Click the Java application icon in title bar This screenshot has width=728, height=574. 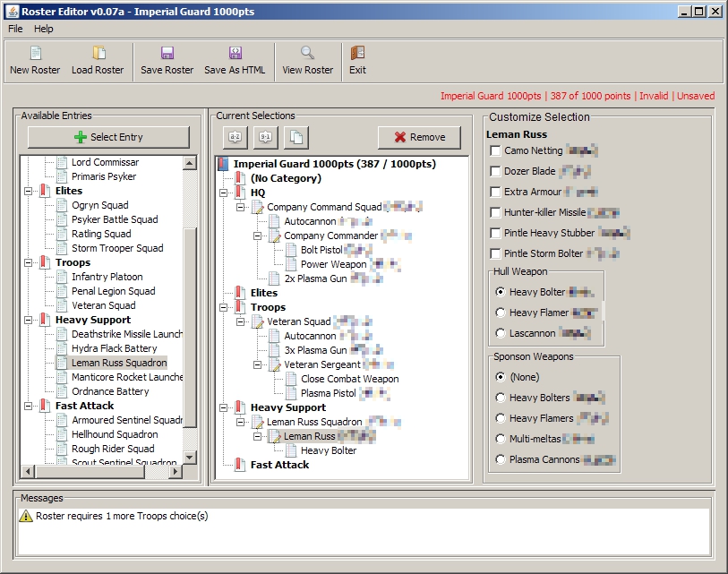(x=13, y=12)
